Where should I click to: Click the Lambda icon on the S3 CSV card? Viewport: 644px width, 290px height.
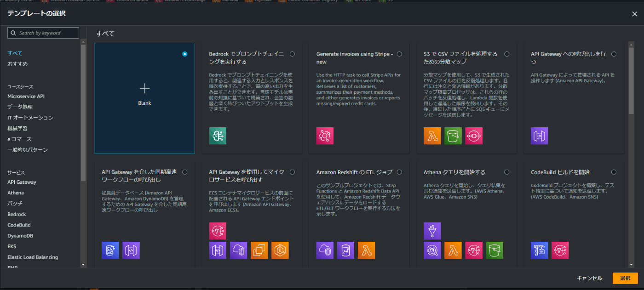click(x=432, y=136)
